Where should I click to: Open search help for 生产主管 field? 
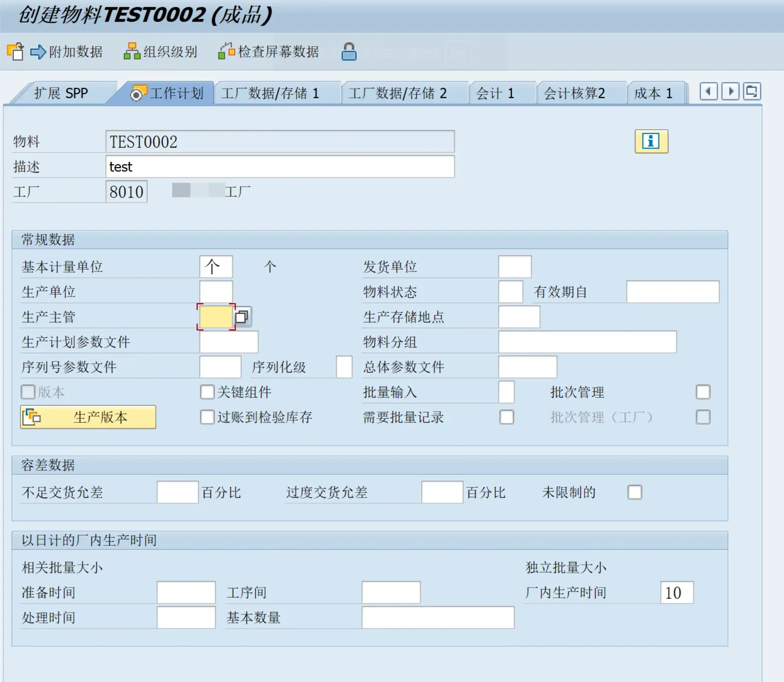pyautogui.click(x=242, y=317)
